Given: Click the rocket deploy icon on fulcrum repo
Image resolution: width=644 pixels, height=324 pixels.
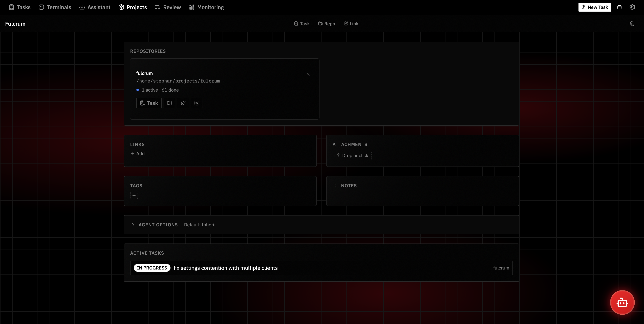Looking at the screenshot, I should tap(183, 103).
